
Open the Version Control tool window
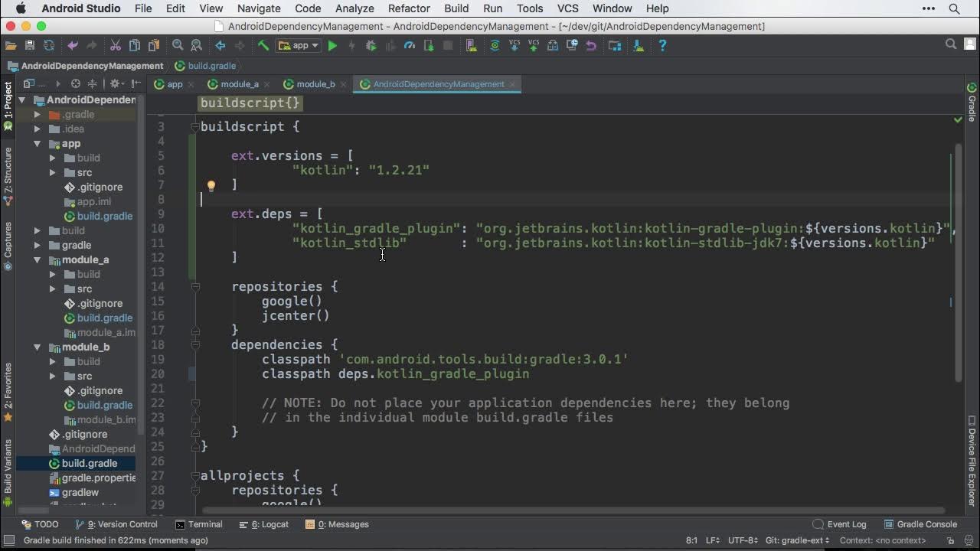click(x=116, y=524)
